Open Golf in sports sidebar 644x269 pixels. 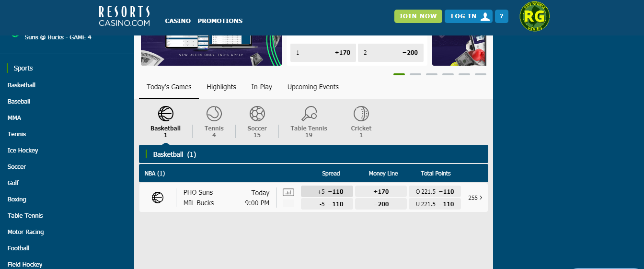coord(13,183)
